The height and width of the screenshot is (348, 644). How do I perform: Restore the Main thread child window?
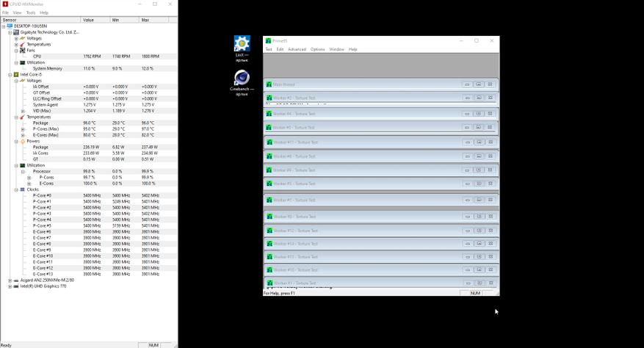click(x=467, y=84)
